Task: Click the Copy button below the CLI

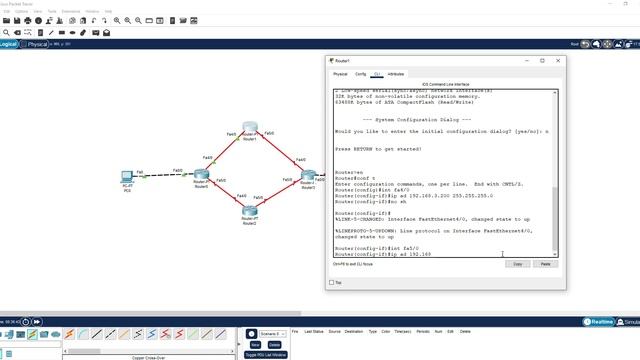Action: tap(518, 264)
